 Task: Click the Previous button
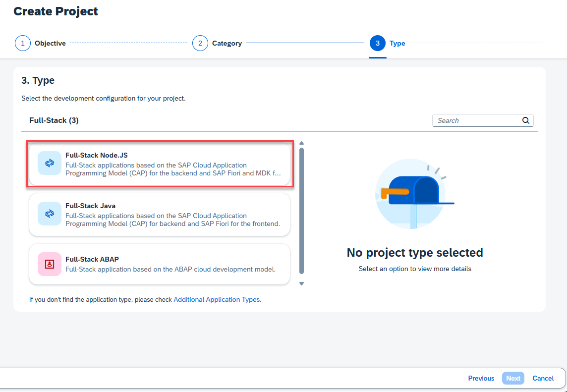coord(481,378)
